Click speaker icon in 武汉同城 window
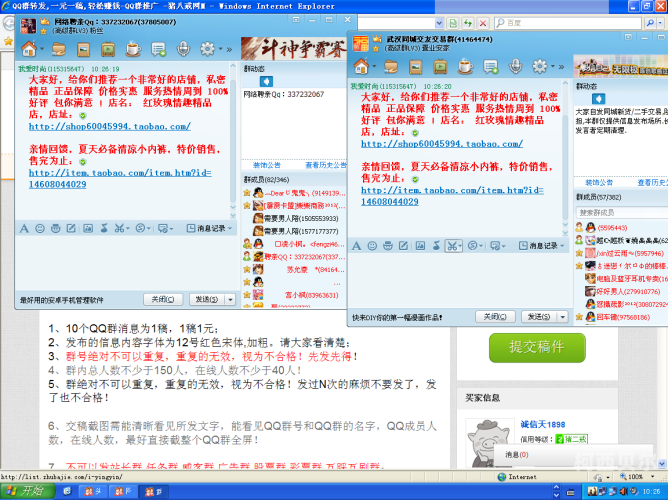The height and width of the screenshot is (500, 668). (x=599, y=99)
